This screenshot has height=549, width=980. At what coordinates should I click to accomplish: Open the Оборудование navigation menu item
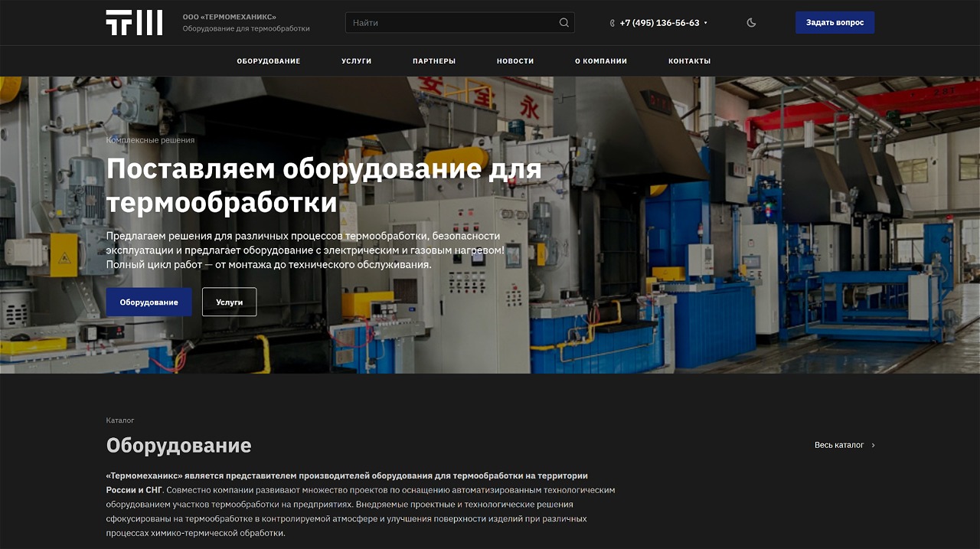coord(268,61)
